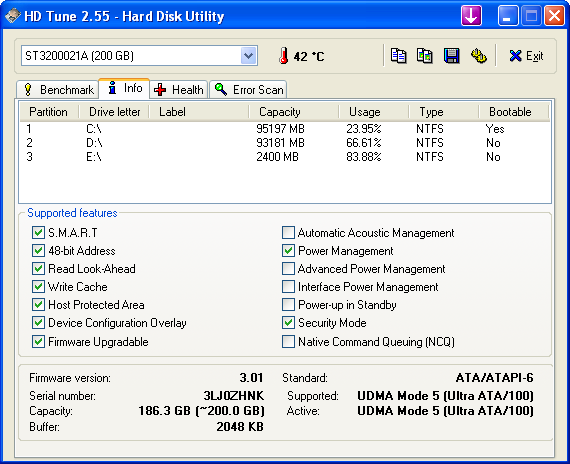This screenshot has height=464, width=570.
Task: Click the Exit button
Action: (x=526, y=56)
